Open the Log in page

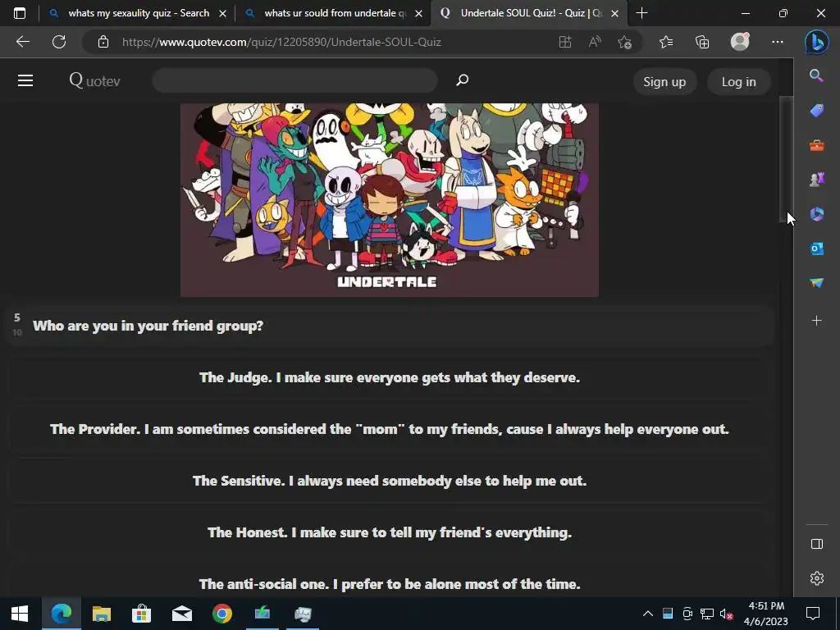(x=739, y=81)
